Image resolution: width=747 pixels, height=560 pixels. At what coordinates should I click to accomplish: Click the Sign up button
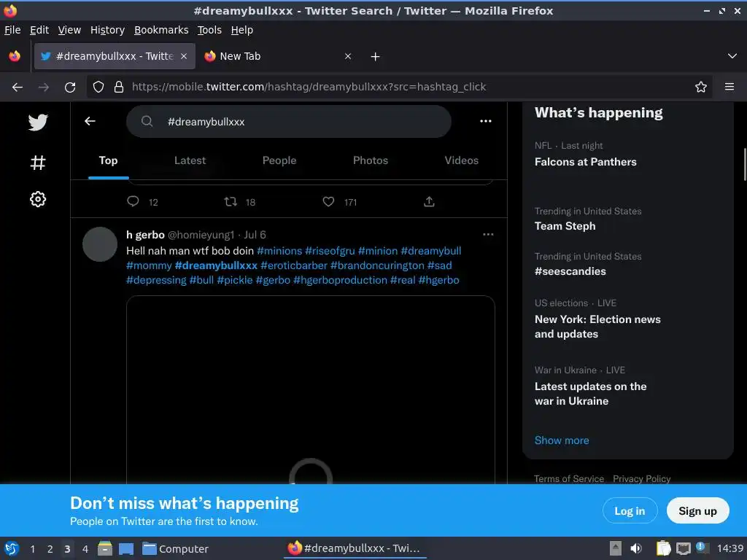[697, 510]
